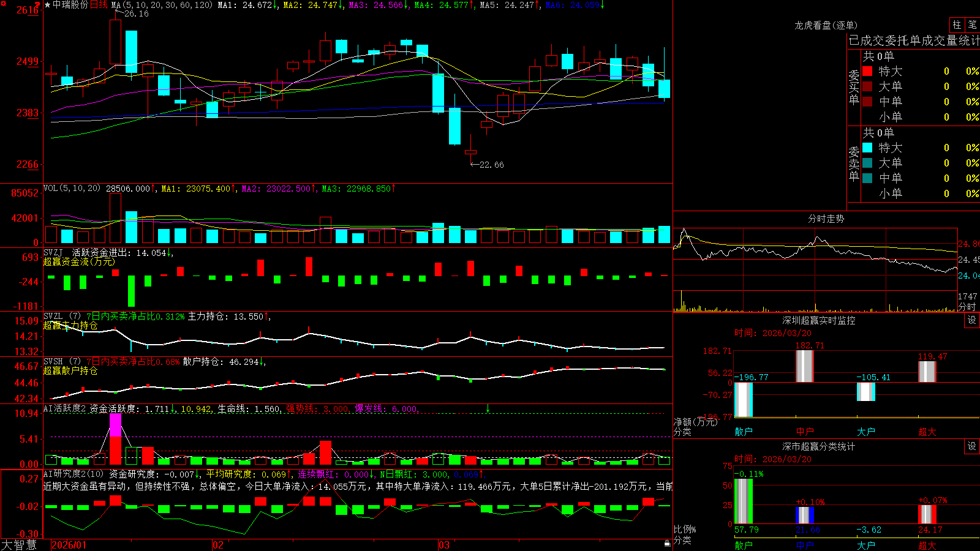Screen dimensions: 980x551
Task: Switch the 龙虎看盘 panel to 柱 view
Action: tap(957, 24)
